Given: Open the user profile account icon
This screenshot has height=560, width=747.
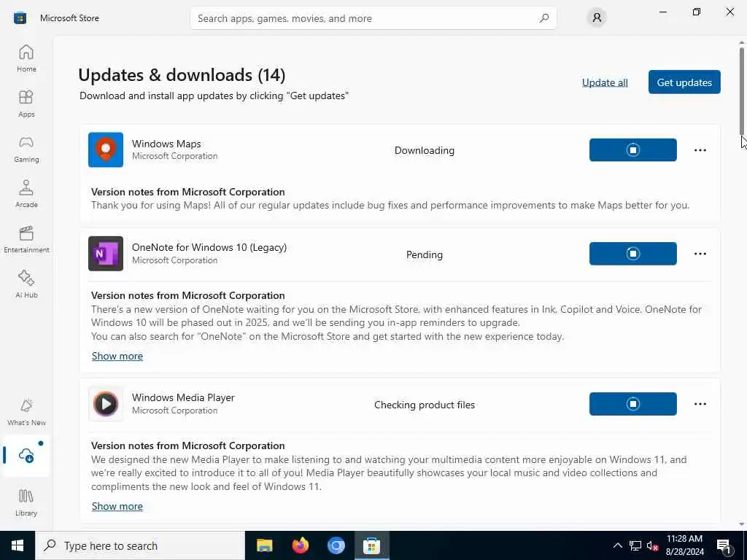Looking at the screenshot, I should (x=597, y=18).
